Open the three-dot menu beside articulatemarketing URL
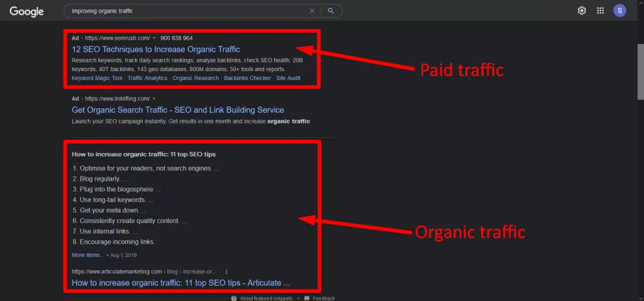Image resolution: width=644 pixels, height=301 pixels. tap(226, 271)
